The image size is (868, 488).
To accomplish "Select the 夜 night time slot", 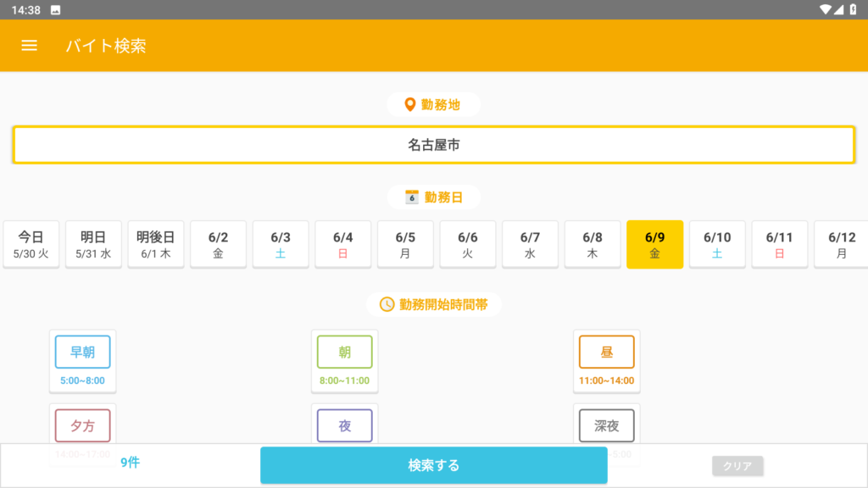I will click(x=344, y=425).
